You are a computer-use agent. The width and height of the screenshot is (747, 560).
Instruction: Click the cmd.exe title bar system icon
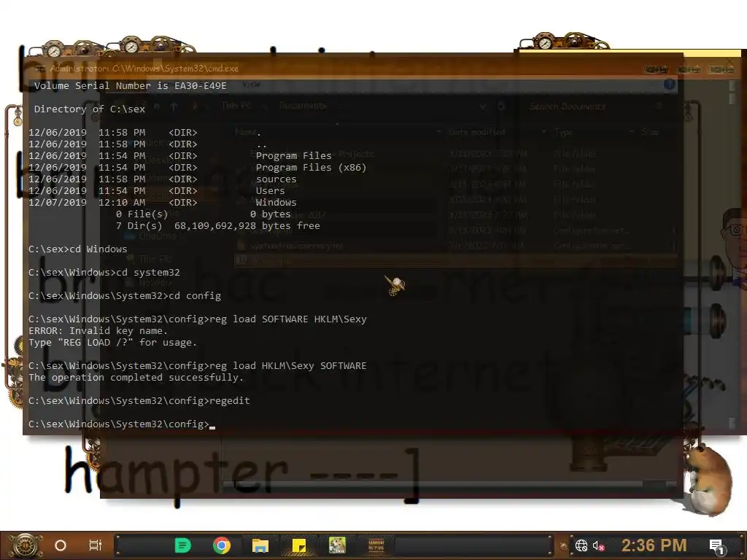click(40, 69)
